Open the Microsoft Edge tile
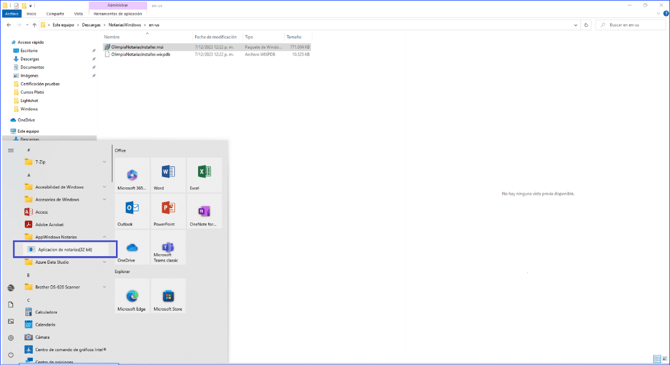The width and height of the screenshot is (670, 365). point(132,296)
